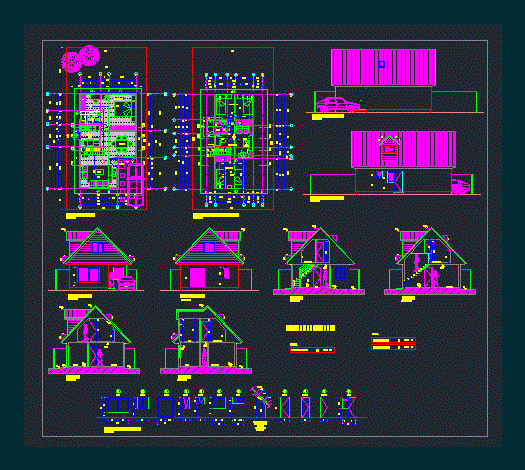Click the last door detail in the schedule row
Viewport: 525px width, 470px height.
click(x=348, y=407)
